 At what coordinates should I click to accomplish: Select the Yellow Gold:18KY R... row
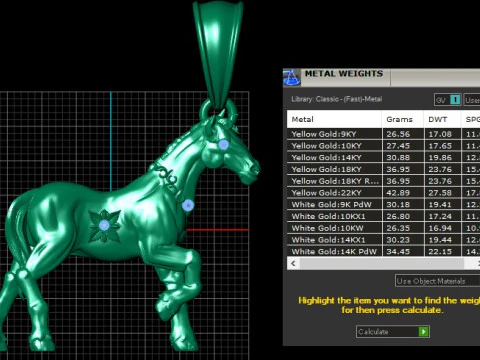point(383,181)
